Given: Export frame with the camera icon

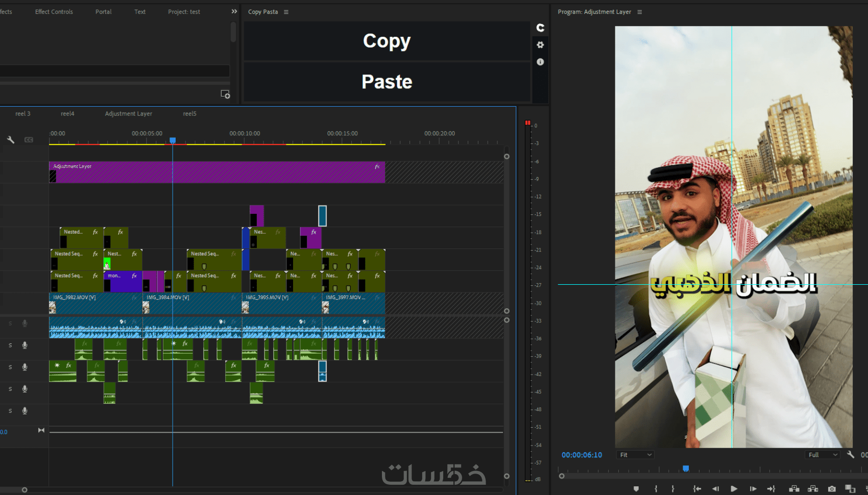Looking at the screenshot, I should (x=832, y=489).
